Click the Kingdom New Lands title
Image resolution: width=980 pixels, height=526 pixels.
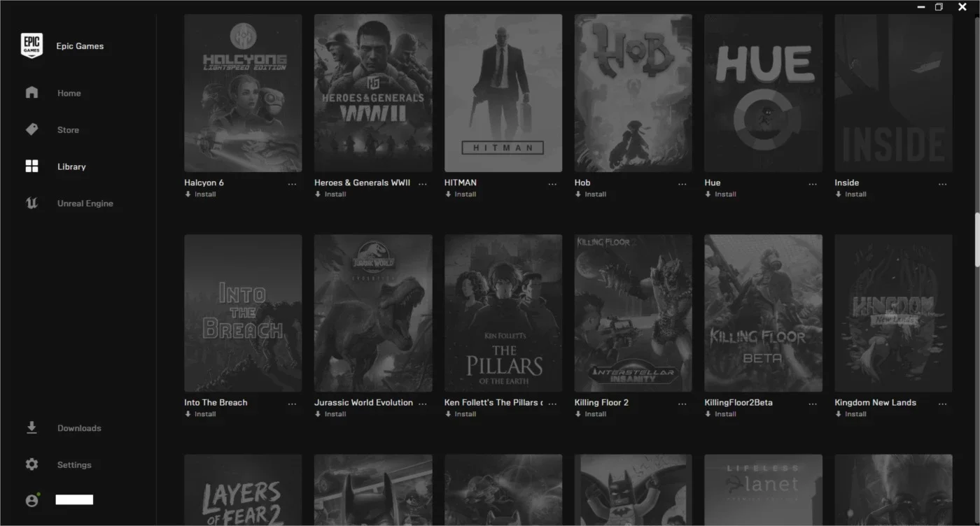tap(875, 402)
